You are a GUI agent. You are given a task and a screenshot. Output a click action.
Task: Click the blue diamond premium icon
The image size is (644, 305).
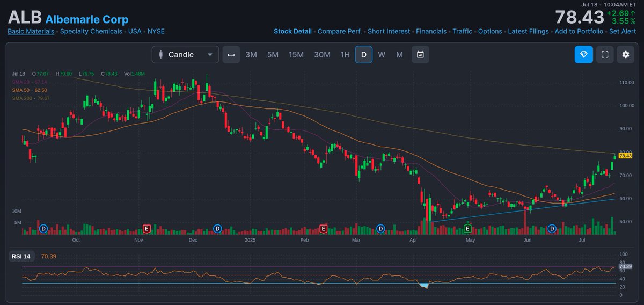pyautogui.click(x=584, y=54)
